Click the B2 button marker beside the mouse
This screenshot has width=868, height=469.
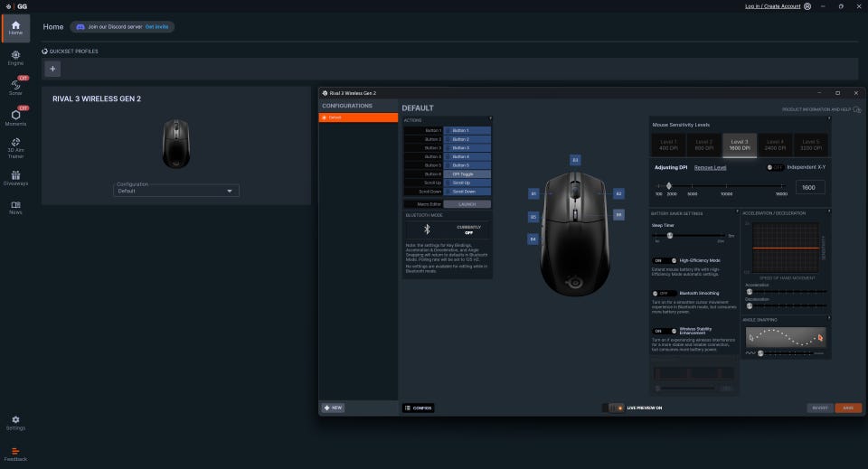coord(618,193)
